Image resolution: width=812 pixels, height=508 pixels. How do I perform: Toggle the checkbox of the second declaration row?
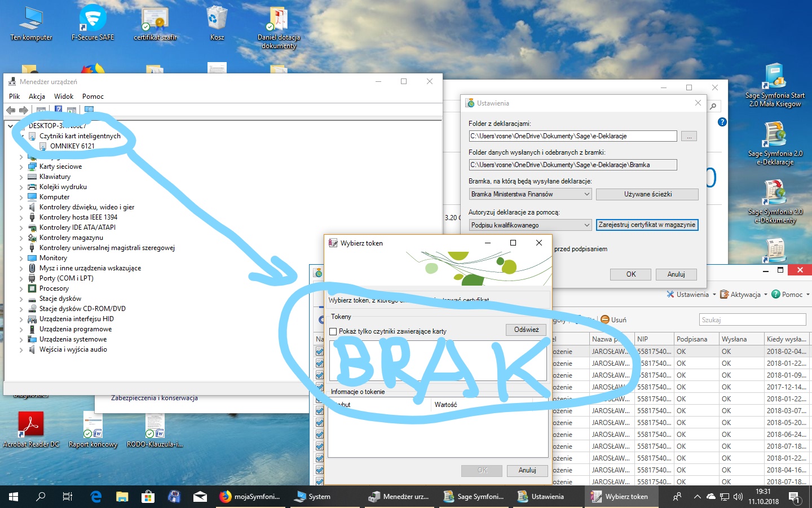[x=320, y=363]
